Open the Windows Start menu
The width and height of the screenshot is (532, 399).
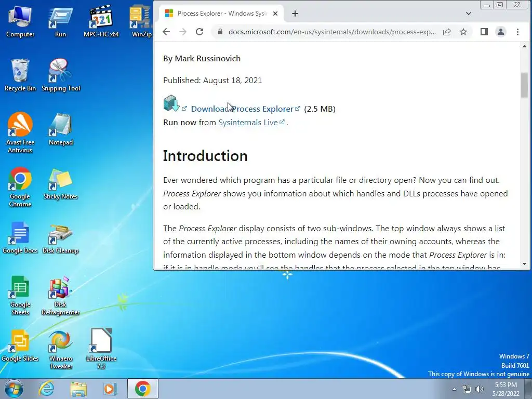[x=14, y=389]
